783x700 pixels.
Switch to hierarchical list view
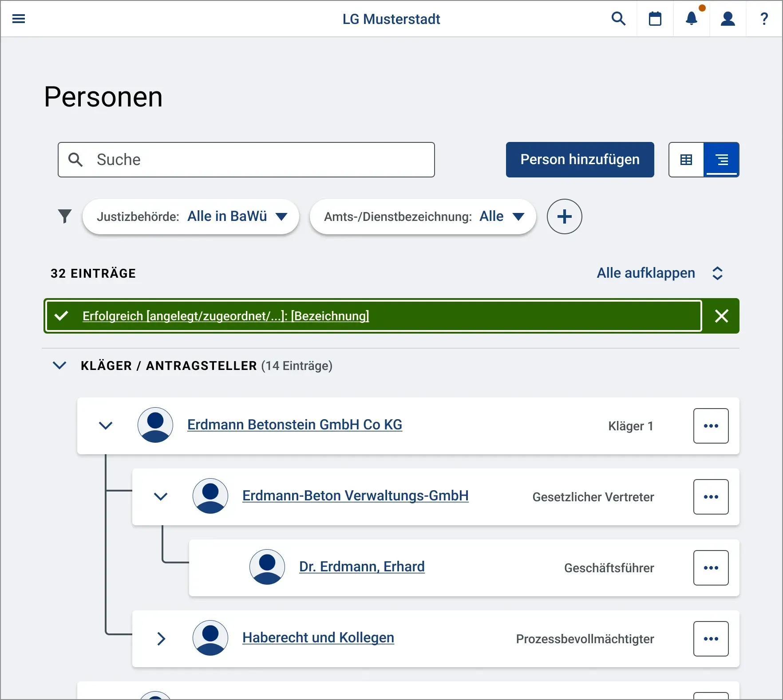pyautogui.click(x=722, y=160)
